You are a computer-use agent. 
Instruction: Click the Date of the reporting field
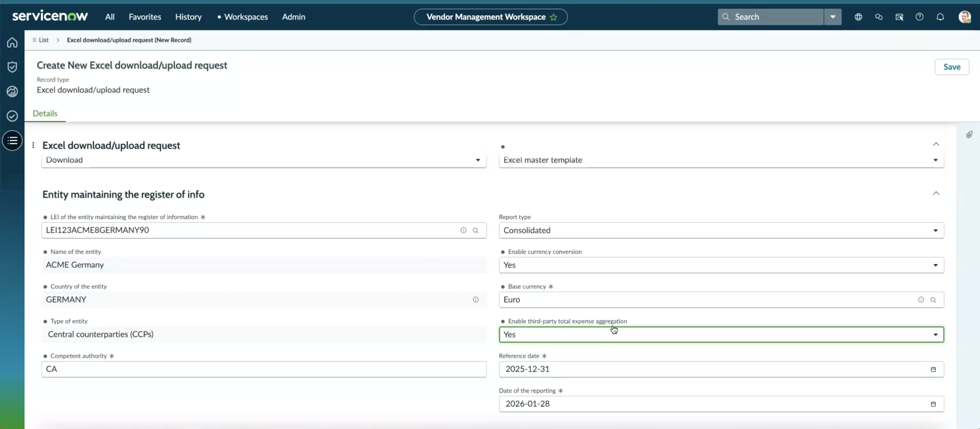click(721, 404)
